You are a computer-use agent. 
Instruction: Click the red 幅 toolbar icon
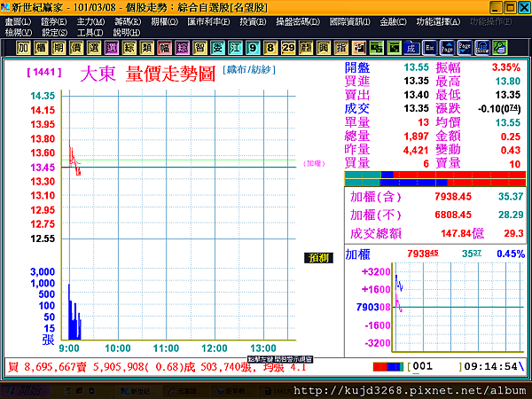(164, 48)
